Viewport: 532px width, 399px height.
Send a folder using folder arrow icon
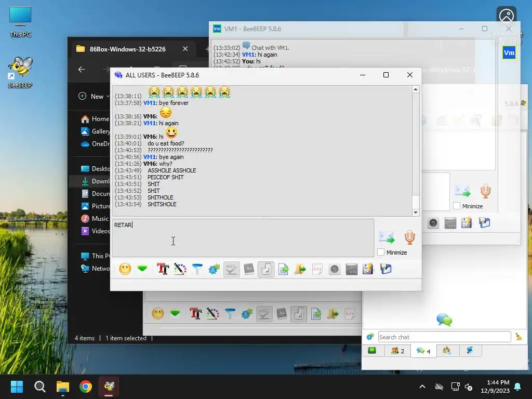pos(300,270)
